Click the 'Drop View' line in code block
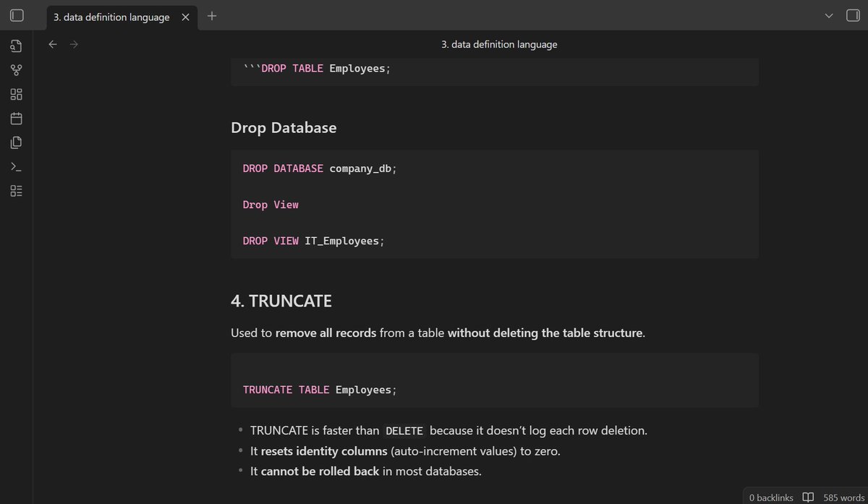This screenshot has width=868, height=504. coord(271,205)
